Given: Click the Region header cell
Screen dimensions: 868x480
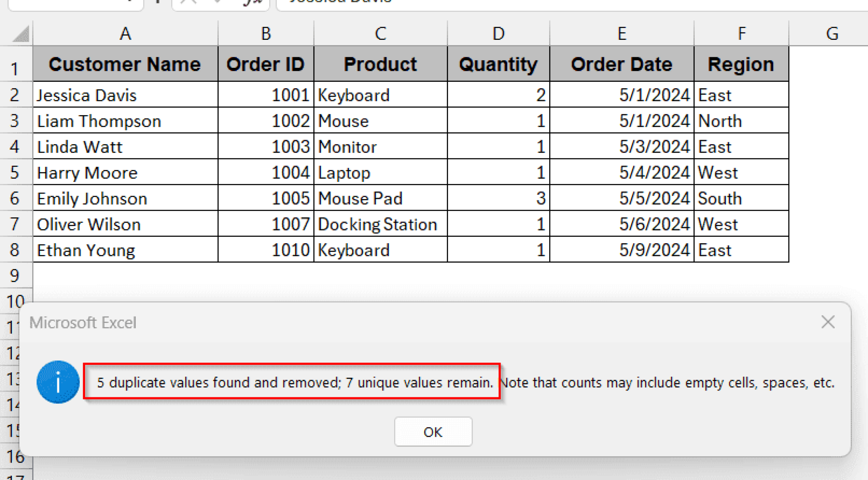Looking at the screenshot, I should pos(741,64).
